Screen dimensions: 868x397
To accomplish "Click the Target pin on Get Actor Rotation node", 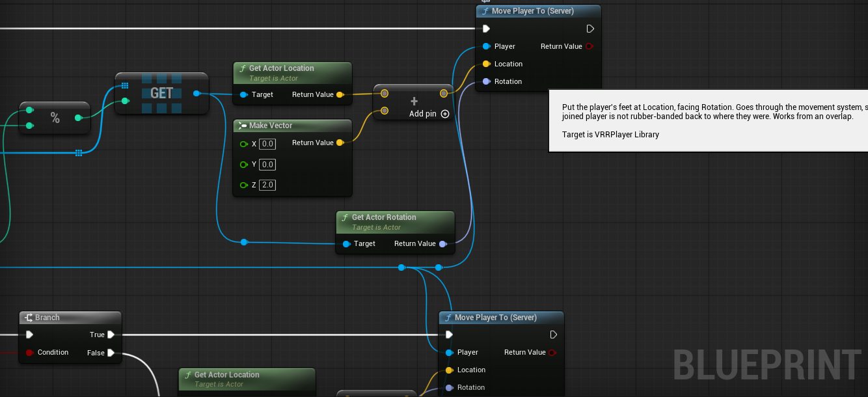I will point(346,243).
